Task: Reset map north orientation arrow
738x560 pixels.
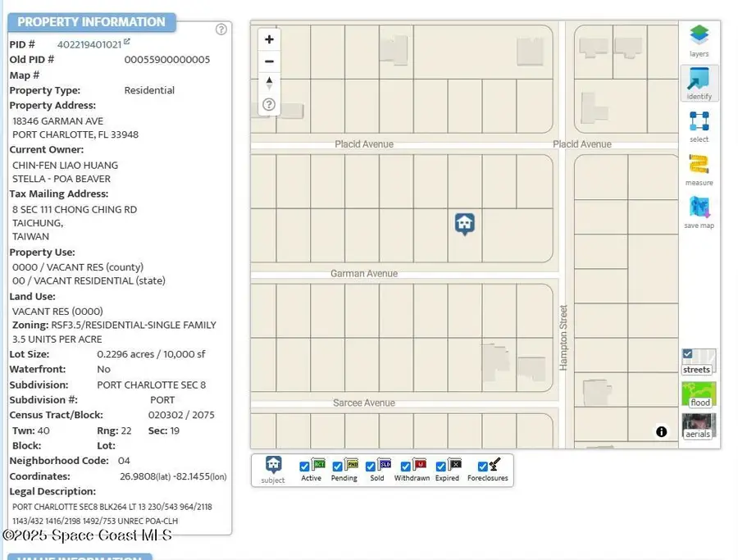Action: (x=269, y=83)
